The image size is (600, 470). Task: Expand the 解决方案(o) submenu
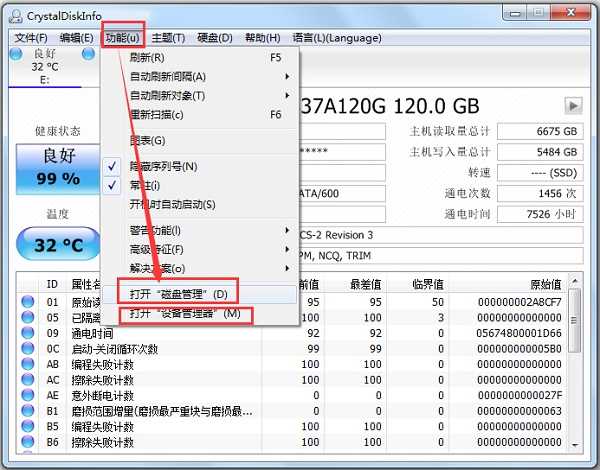pos(200,268)
